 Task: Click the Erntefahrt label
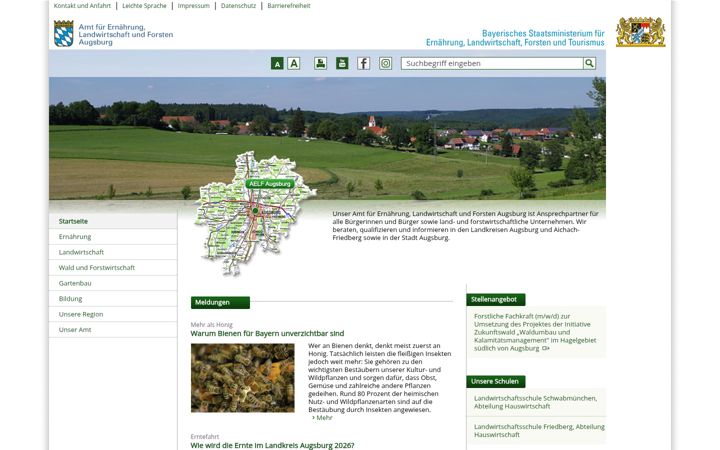click(205, 437)
